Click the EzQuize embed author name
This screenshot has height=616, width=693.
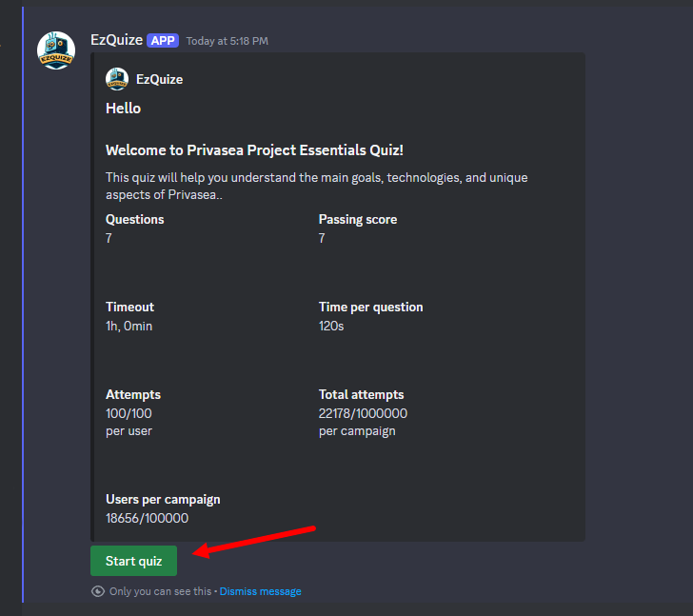tap(160, 80)
